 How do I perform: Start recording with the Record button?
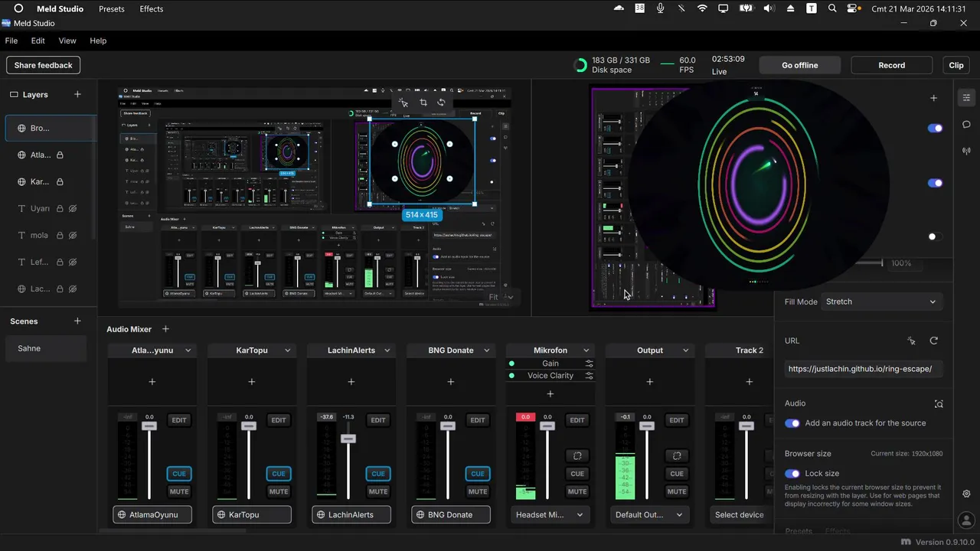(x=892, y=65)
